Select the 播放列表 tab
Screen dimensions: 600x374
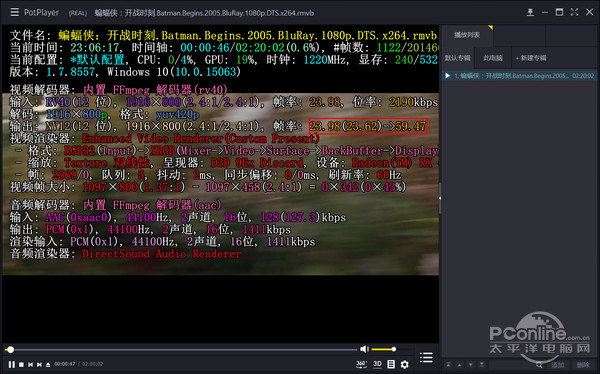pyautogui.click(x=467, y=35)
